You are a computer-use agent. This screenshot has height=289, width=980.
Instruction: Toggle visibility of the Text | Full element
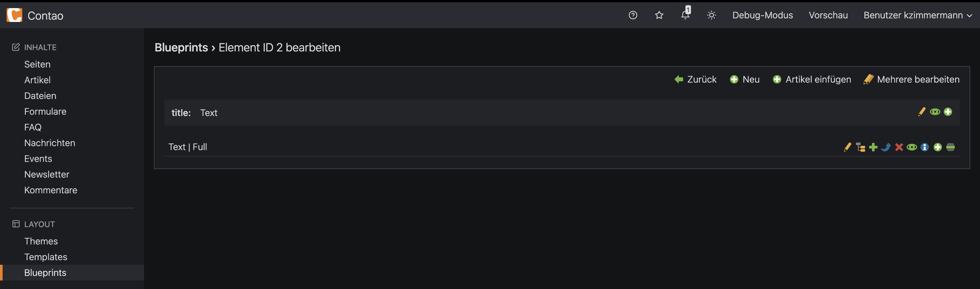click(x=912, y=147)
